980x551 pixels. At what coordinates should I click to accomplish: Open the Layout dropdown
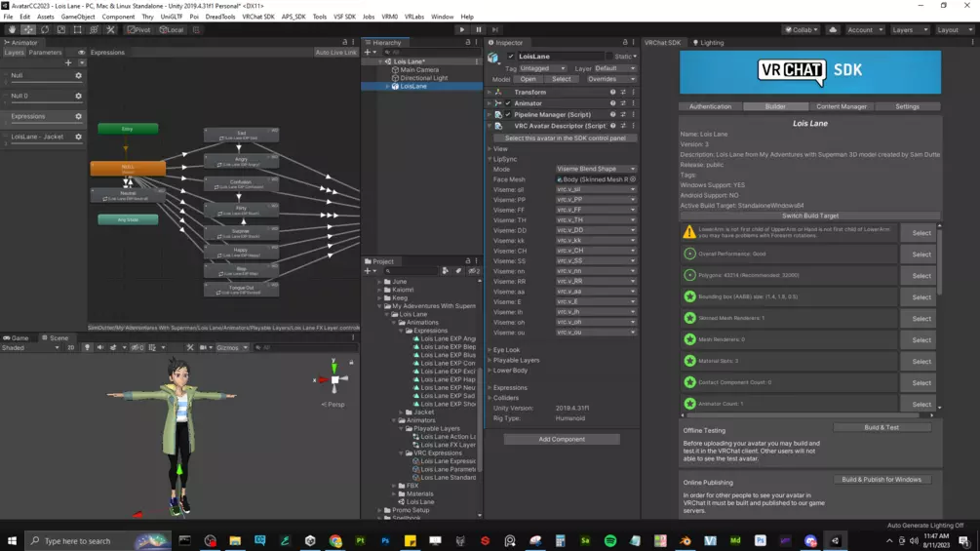tap(953, 30)
